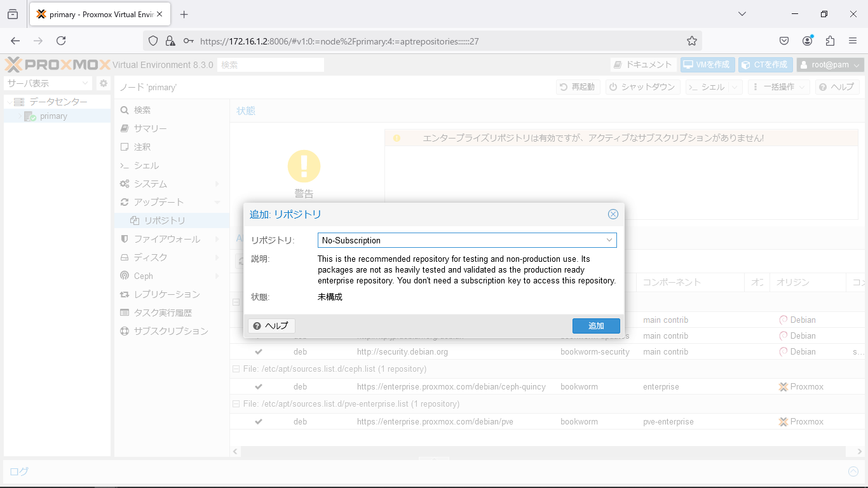Click the enterprise repository warning message
The height and width of the screenshot is (488, 868).
point(593,138)
